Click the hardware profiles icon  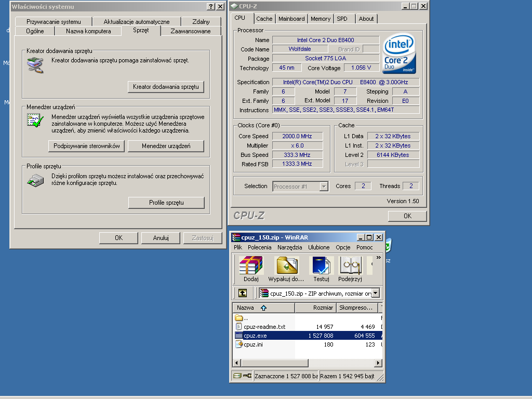(x=35, y=180)
